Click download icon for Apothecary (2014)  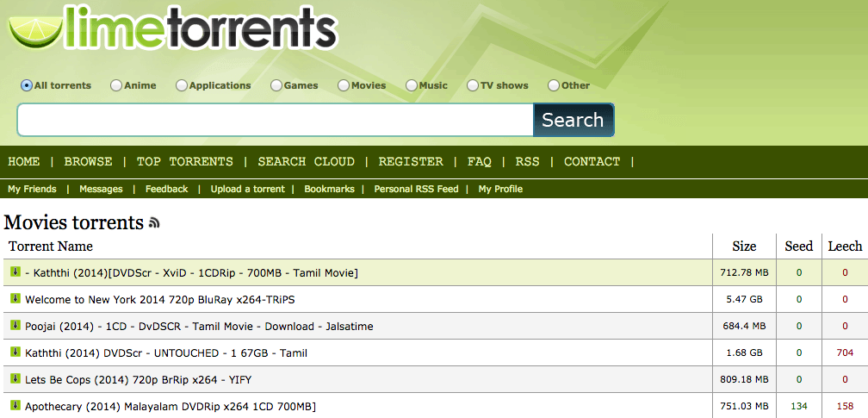pyautogui.click(x=15, y=405)
